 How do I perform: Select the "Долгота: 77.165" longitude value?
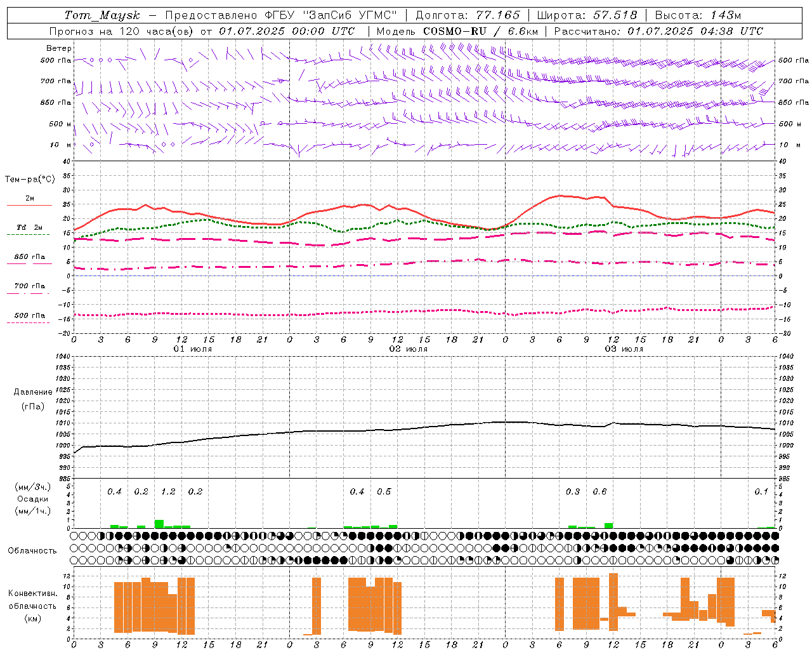pyautogui.click(x=468, y=15)
